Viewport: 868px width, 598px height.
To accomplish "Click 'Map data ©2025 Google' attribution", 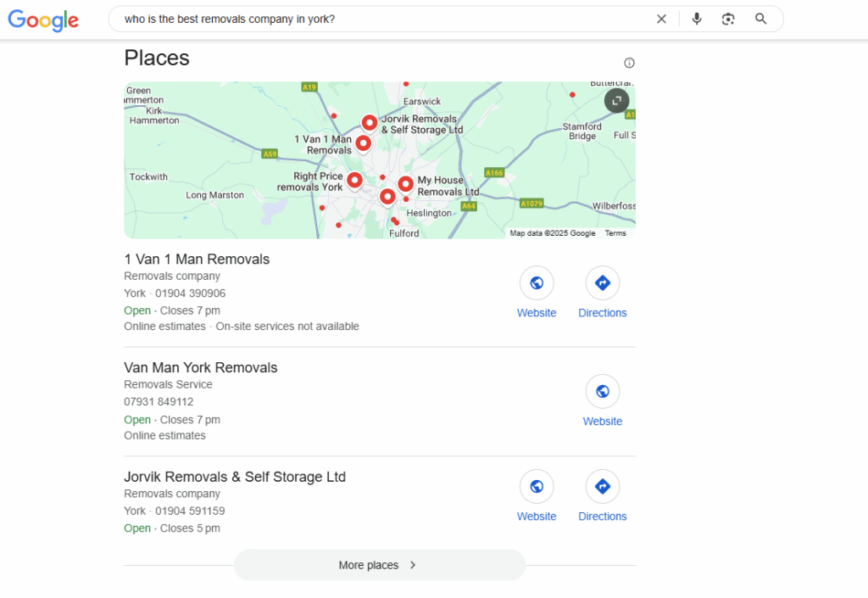I will click(x=553, y=233).
